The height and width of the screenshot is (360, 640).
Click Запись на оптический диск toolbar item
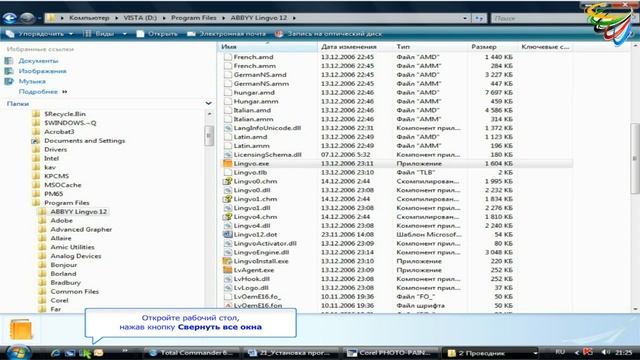click(x=329, y=34)
